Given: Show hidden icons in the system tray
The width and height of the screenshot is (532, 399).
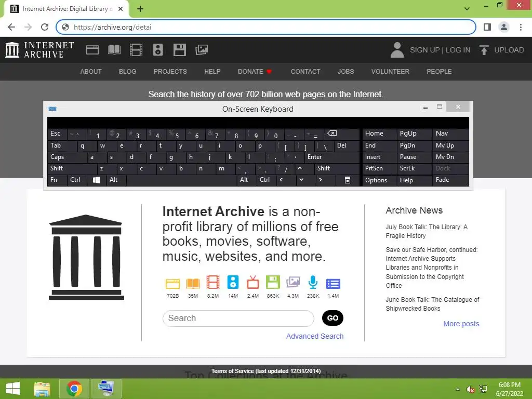Looking at the screenshot, I should (458, 389).
